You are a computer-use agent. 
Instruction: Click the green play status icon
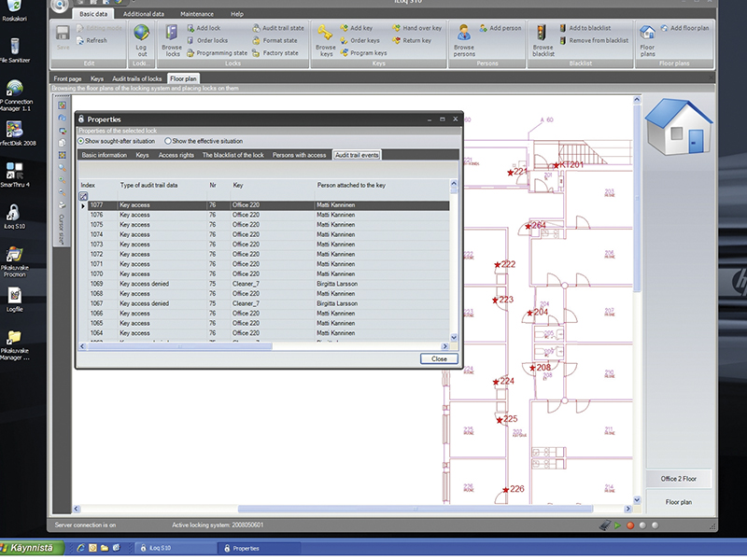coord(618,525)
